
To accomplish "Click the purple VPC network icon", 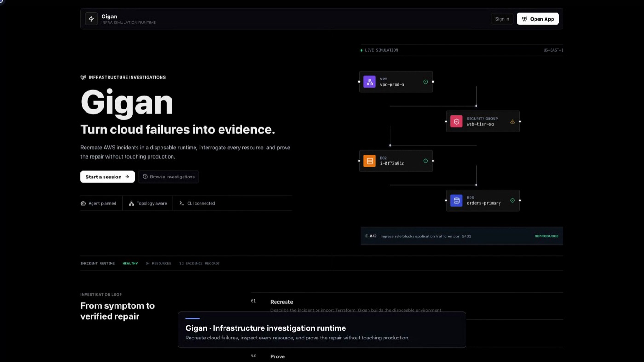I will click(x=369, y=82).
